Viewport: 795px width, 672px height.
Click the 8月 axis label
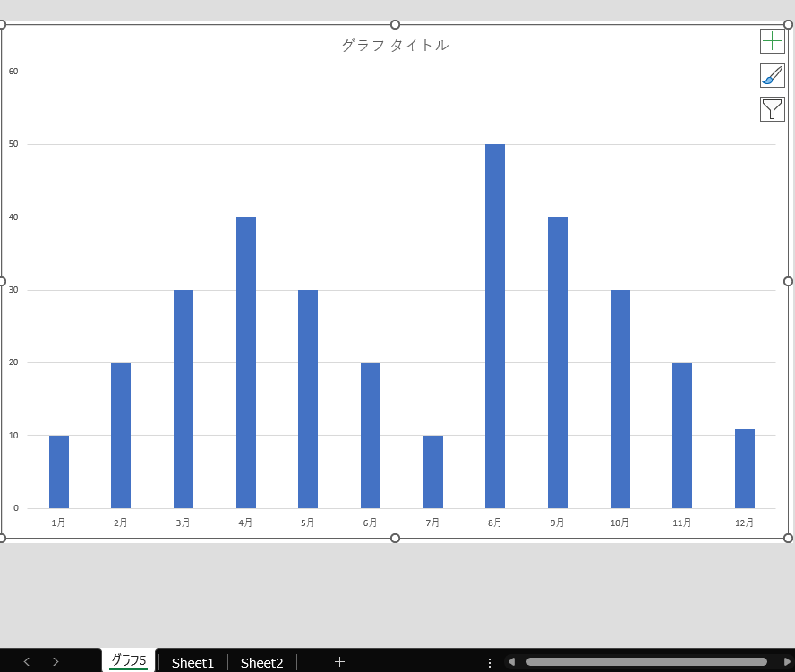click(495, 523)
